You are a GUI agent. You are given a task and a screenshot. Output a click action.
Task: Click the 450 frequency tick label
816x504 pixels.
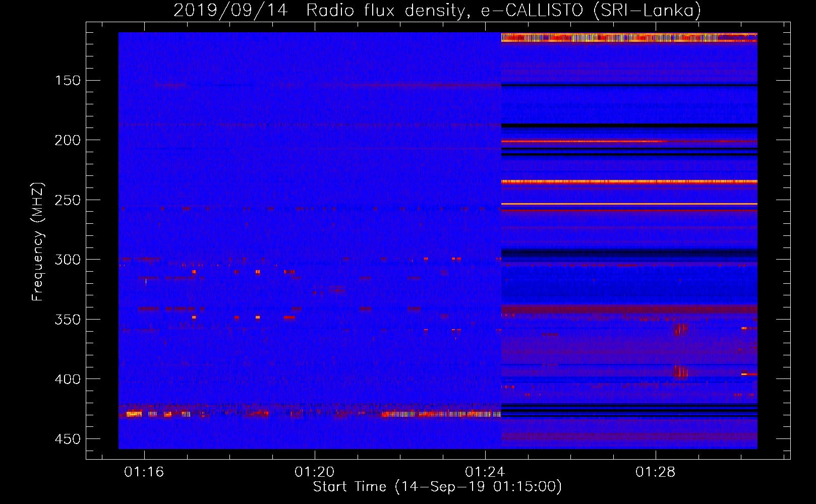[x=68, y=439]
